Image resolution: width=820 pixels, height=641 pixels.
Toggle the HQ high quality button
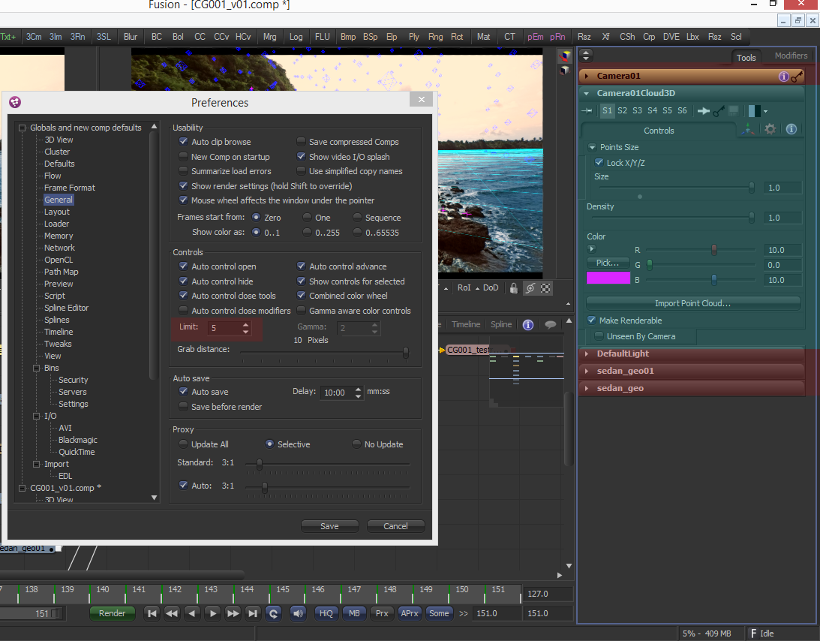coord(326,613)
